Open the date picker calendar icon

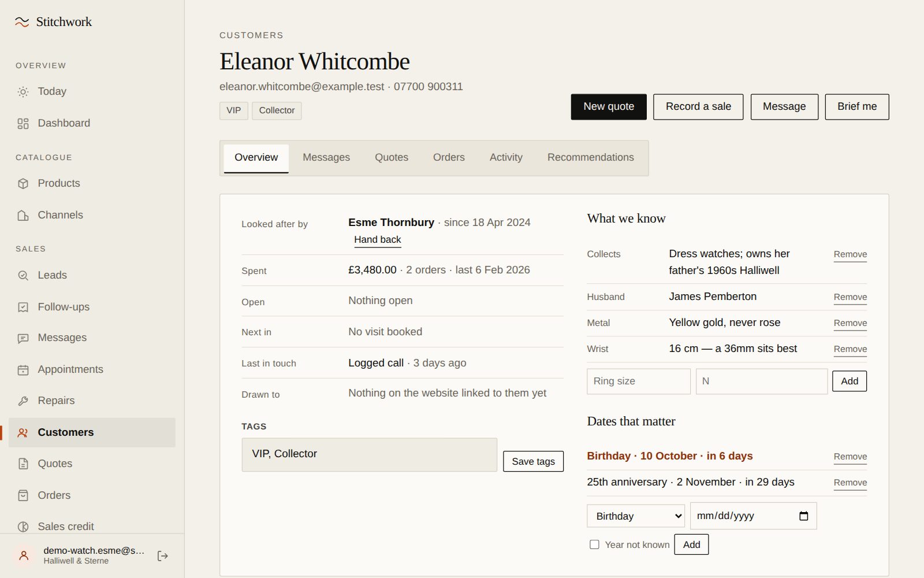click(x=803, y=516)
